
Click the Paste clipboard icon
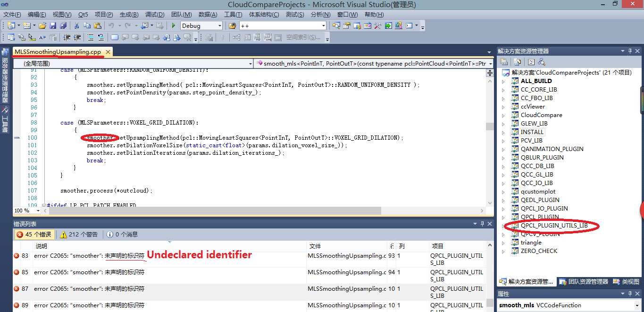click(x=97, y=25)
